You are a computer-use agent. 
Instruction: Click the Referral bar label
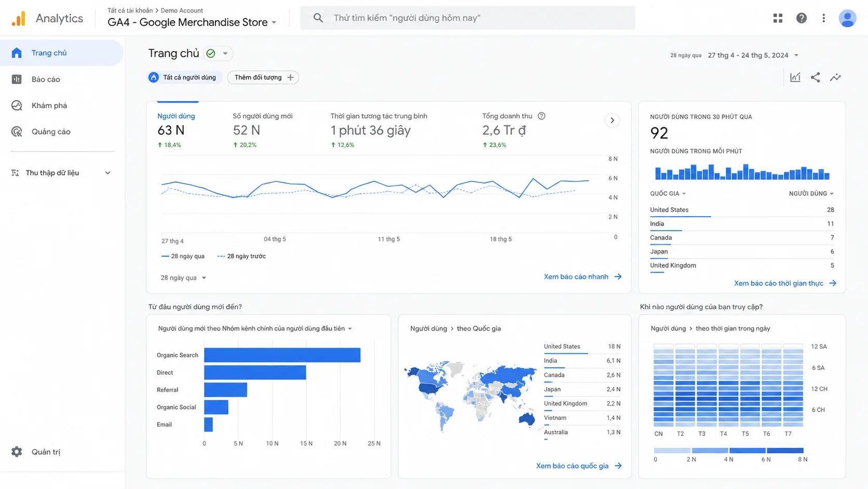pos(167,390)
